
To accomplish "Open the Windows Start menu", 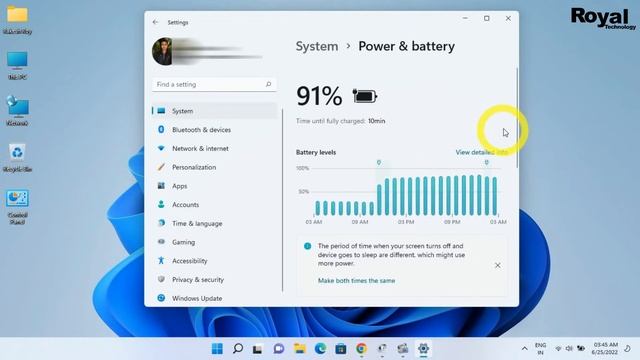I will click(217, 349).
